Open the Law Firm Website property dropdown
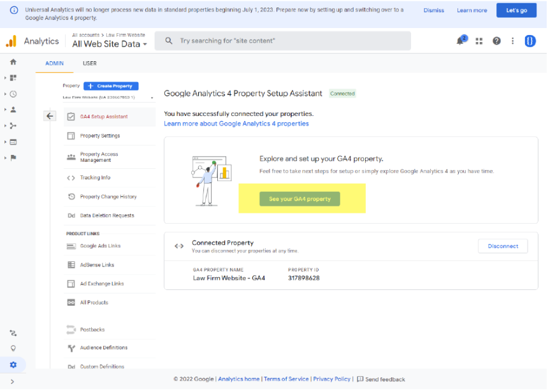This screenshot has height=392, width=548. point(108,98)
